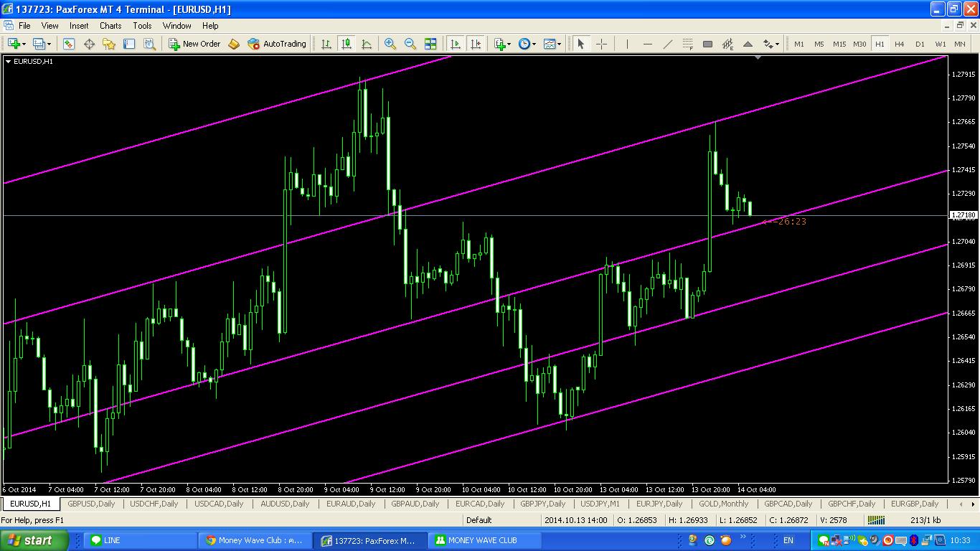Open the Strategy Tester icon
This screenshot has width=980, height=551.
149,44
